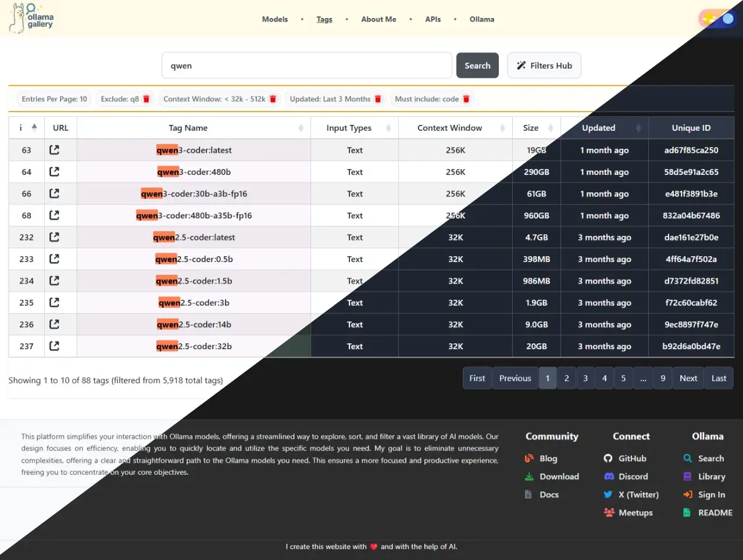
Task: Open Tags in the top navigation
Action: point(324,19)
